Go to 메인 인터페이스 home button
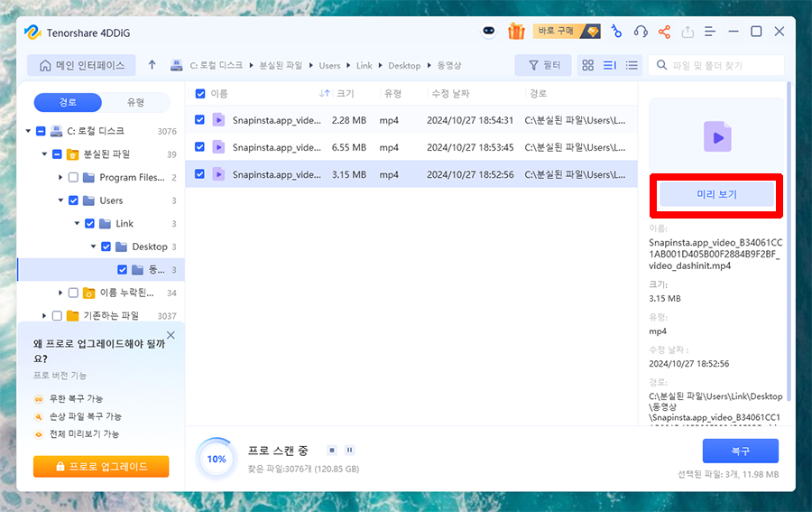812x512 pixels. [x=82, y=65]
